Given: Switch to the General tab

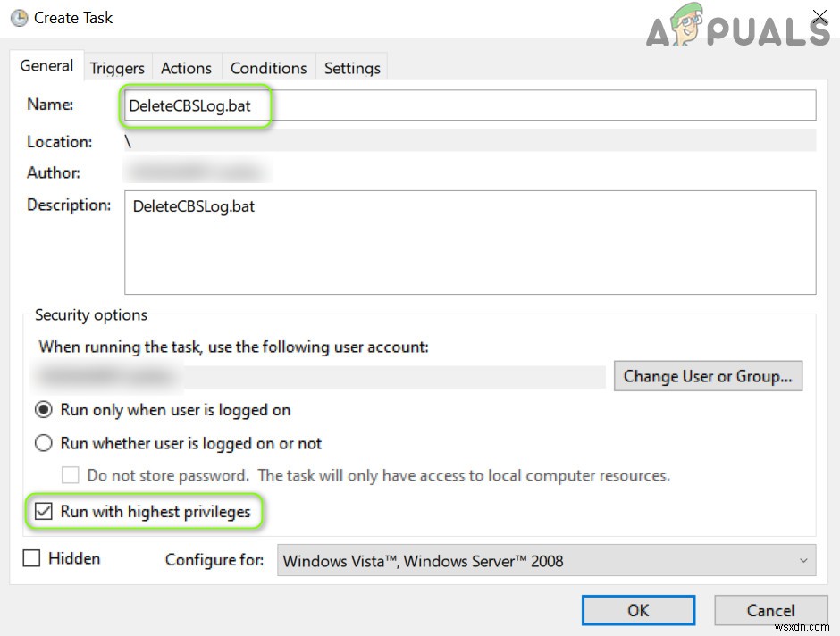Looking at the screenshot, I should pos(46,66).
